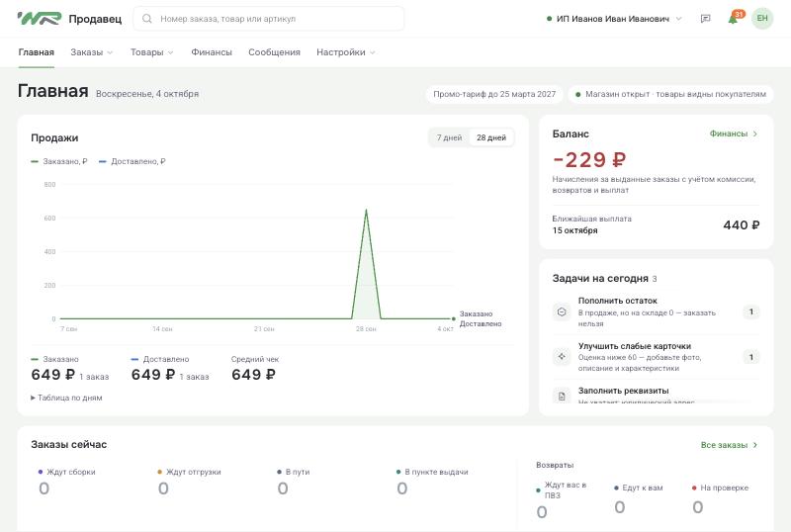
Task: Click the Средний чек 649 ₽ value
Action: click(x=253, y=375)
